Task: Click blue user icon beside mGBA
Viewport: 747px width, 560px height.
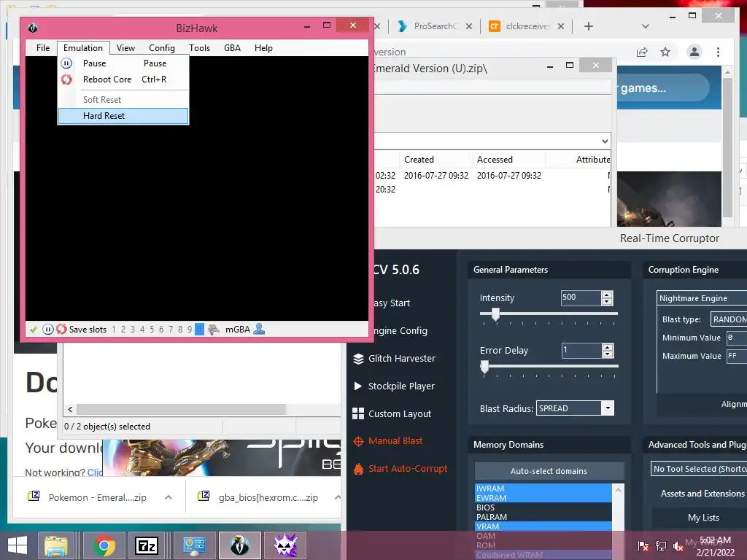Action: pyautogui.click(x=259, y=329)
